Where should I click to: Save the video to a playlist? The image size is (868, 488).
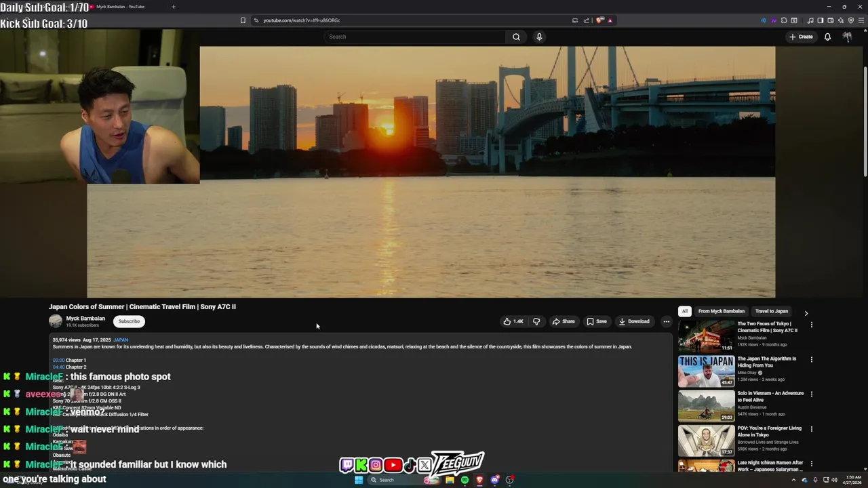coord(597,321)
